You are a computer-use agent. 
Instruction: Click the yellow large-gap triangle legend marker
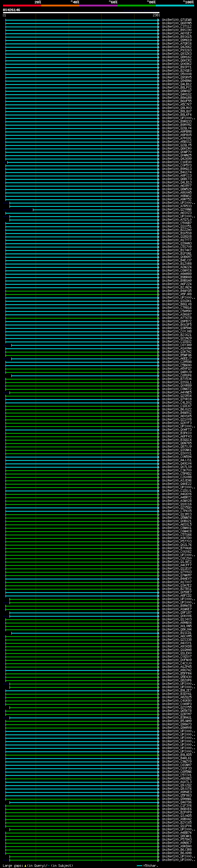tap(25, 865)
